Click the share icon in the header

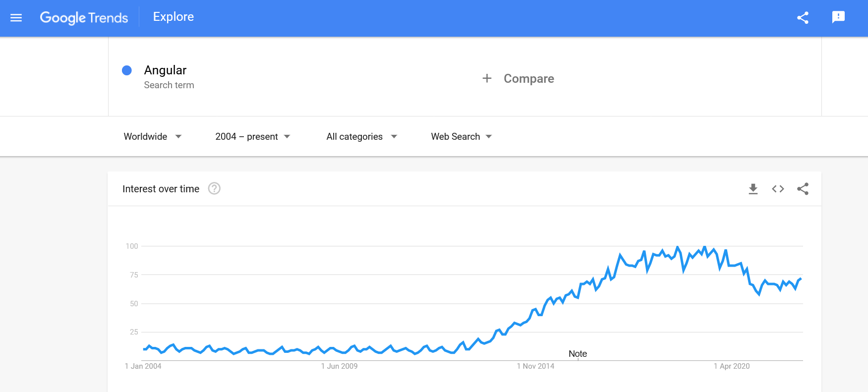coord(802,17)
